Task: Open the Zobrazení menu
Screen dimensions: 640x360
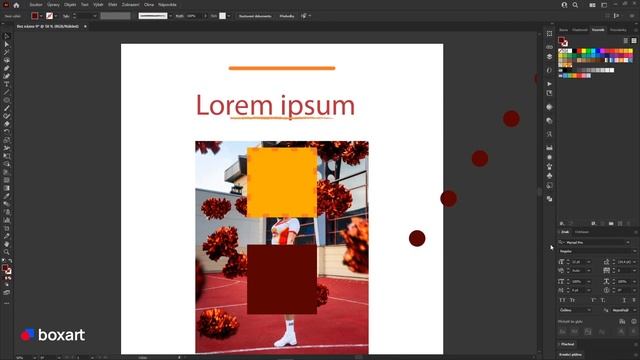Action: pyautogui.click(x=131, y=5)
